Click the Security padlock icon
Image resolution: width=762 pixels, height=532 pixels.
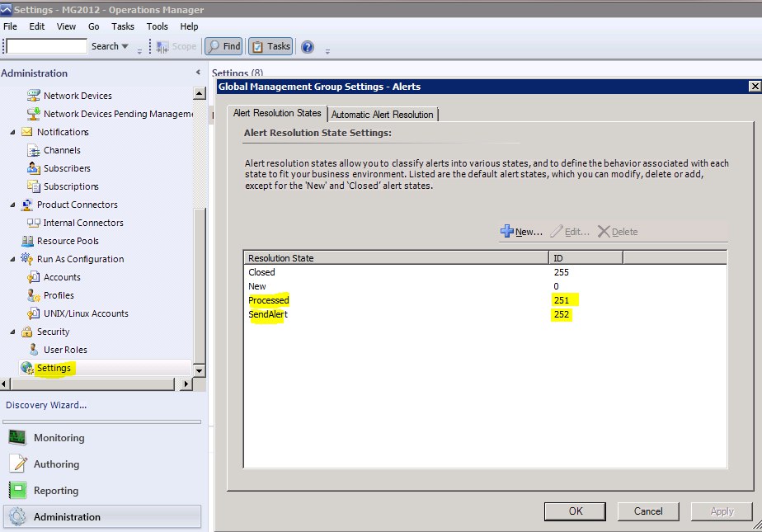click(26, 332)
